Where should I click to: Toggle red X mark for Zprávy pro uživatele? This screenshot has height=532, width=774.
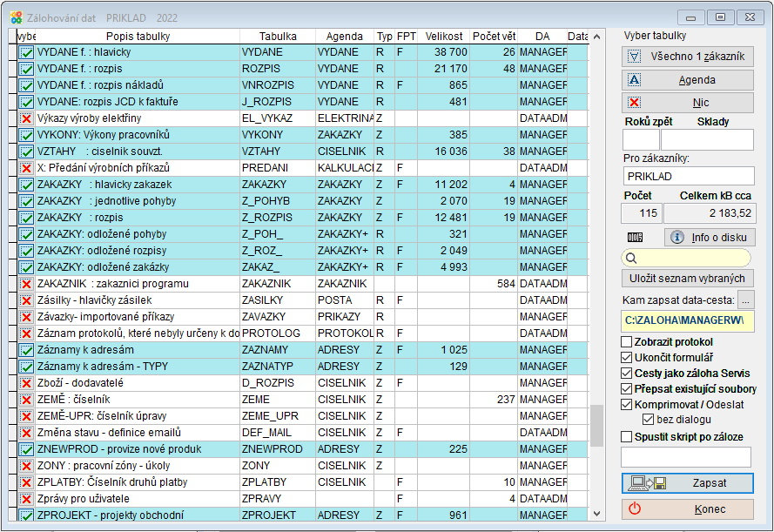pyautogui.click(x=26, y=499)
